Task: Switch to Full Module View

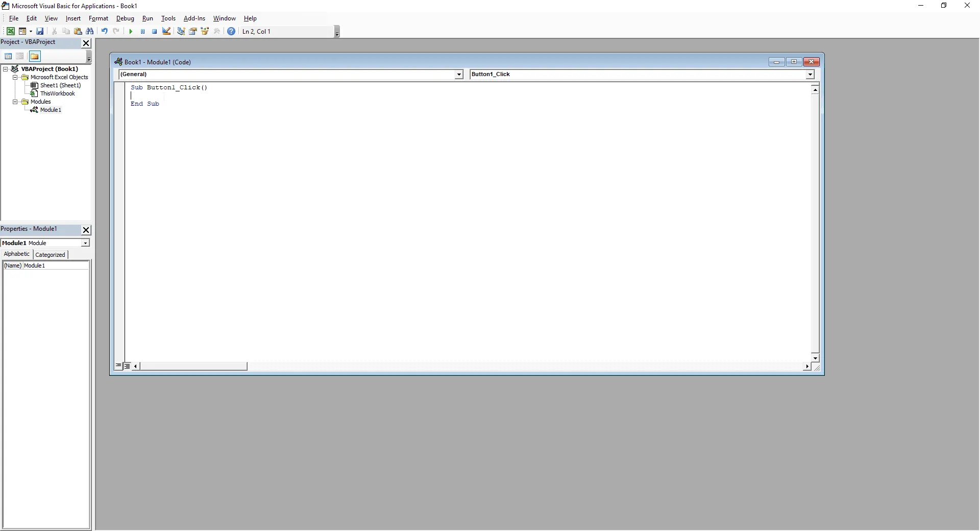Action: (127, 366)
